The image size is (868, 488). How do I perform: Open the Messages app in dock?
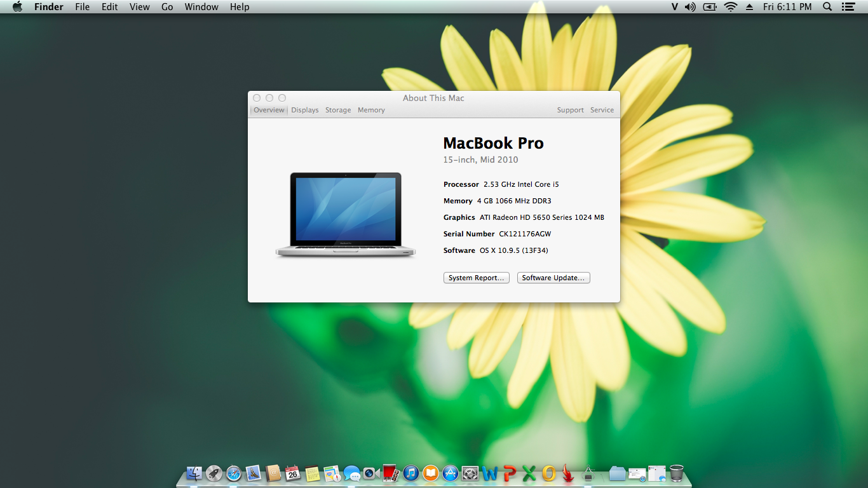[352, 473]
